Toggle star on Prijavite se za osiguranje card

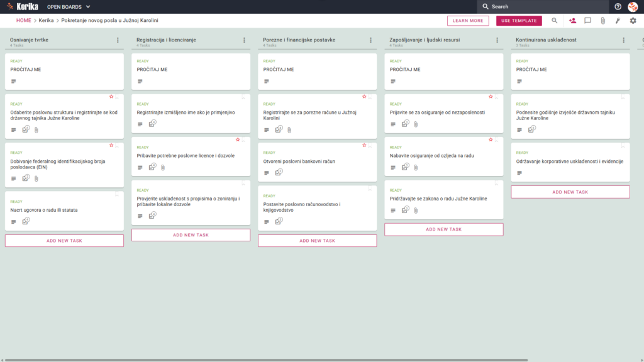491,97
